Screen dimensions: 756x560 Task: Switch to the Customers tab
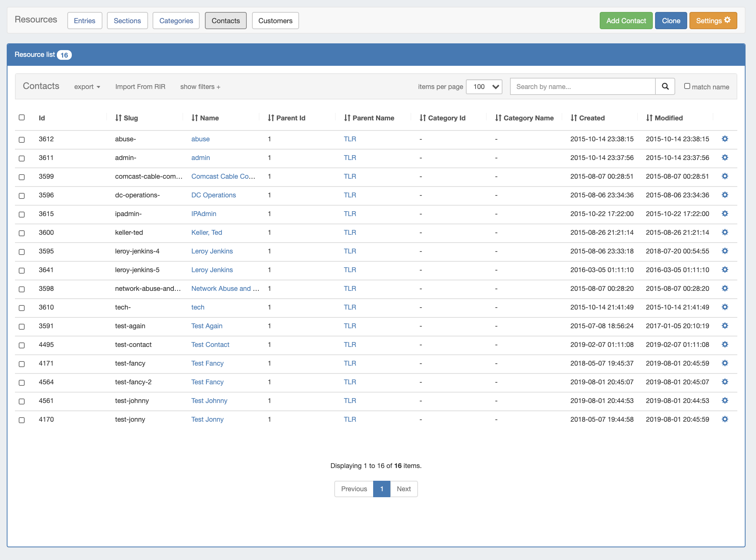point(275,21)
